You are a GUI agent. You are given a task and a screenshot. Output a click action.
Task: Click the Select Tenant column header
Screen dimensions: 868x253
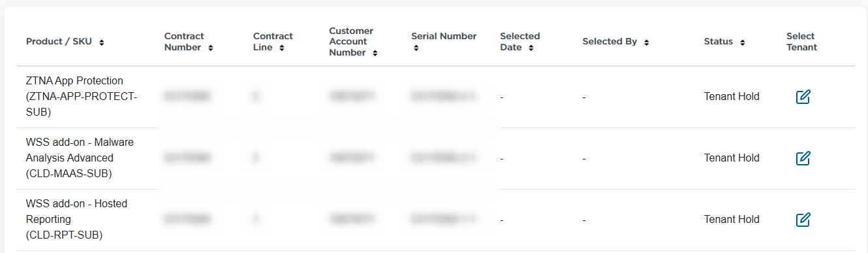[x=801, y=42]
